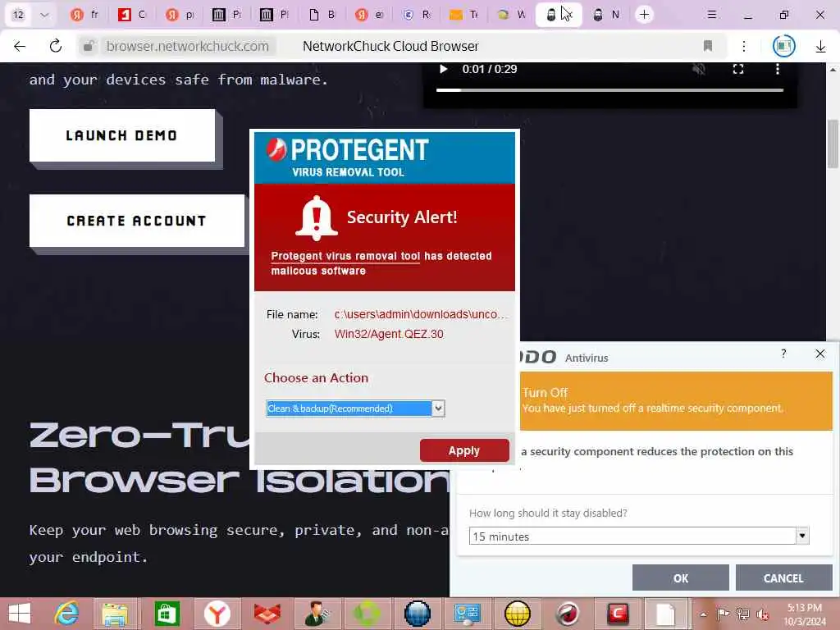The height and width of the screenshot is (630, 840).
Task: Switch to the first Yandex 'fr' tab
Action: tap(84, 15)
